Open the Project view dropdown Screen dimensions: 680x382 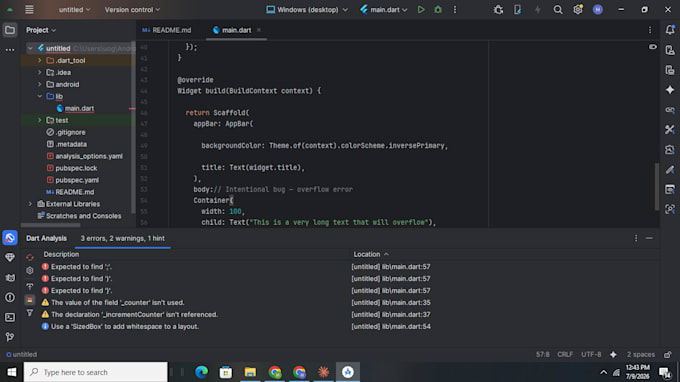(41, 30)
